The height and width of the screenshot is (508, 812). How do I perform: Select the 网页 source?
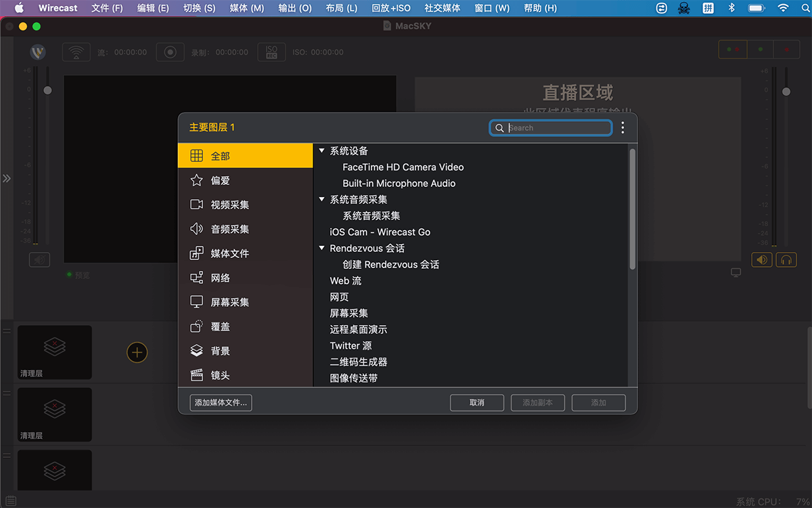[339, 297]
